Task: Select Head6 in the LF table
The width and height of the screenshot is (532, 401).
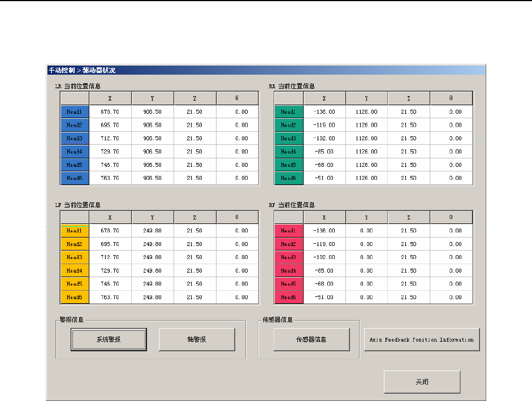Action: [x=75, y=297]
